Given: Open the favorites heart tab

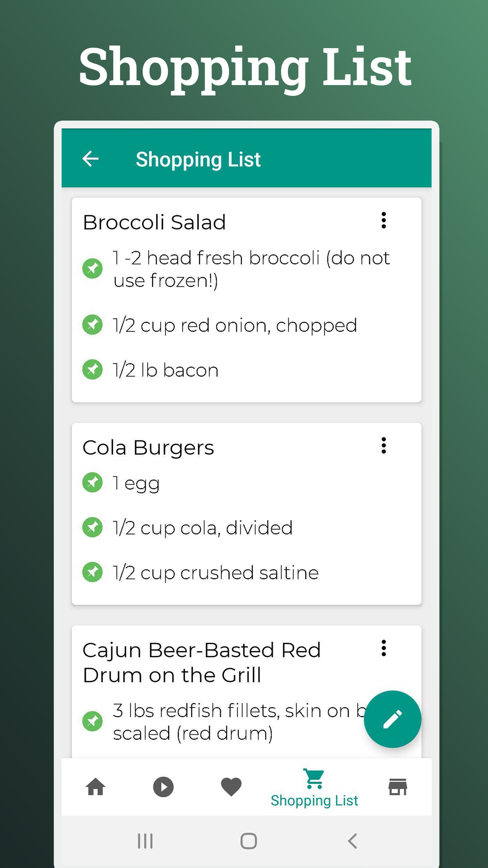Looking at the screenshot, I should 231,787.
